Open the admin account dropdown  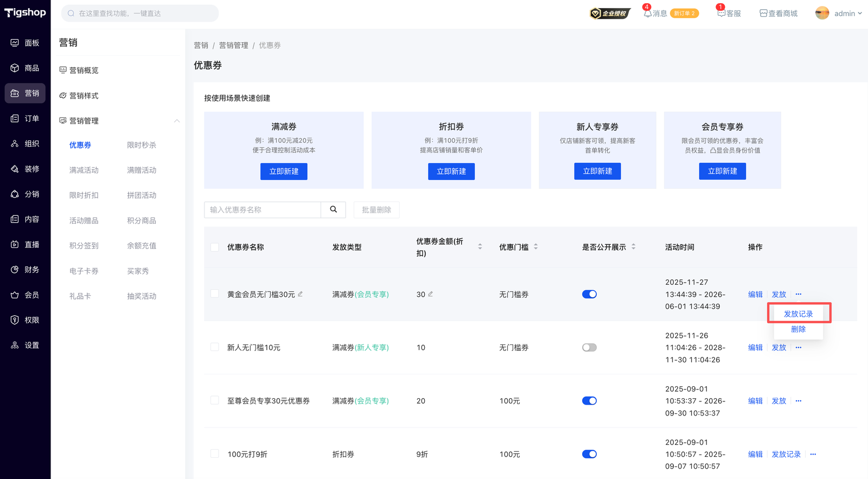click(x=839, y=14)
